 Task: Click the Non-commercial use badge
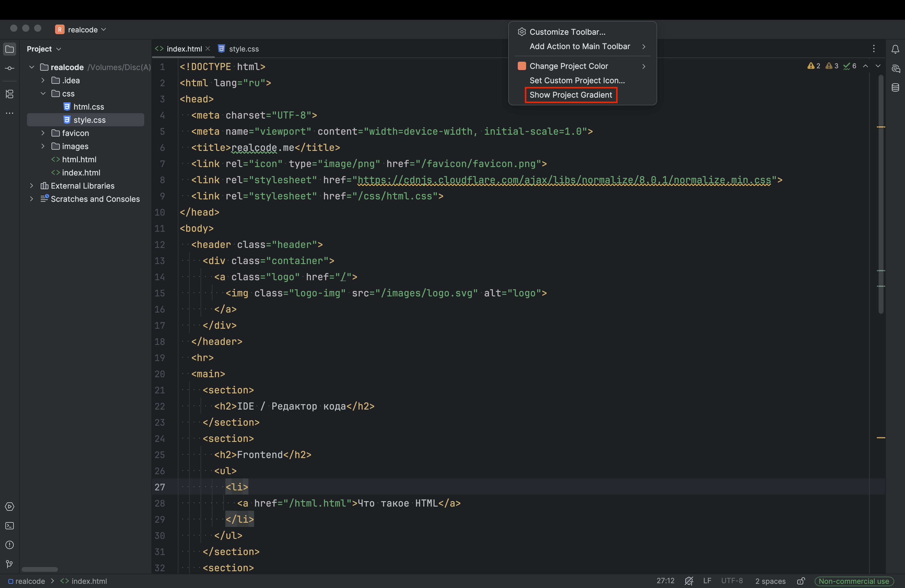[854, 581]
